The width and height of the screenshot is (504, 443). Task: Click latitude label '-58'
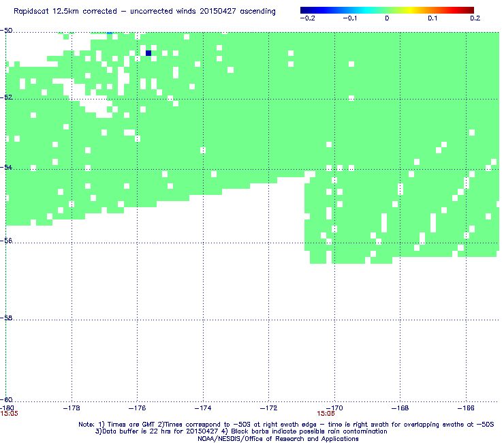pos(6,318)
